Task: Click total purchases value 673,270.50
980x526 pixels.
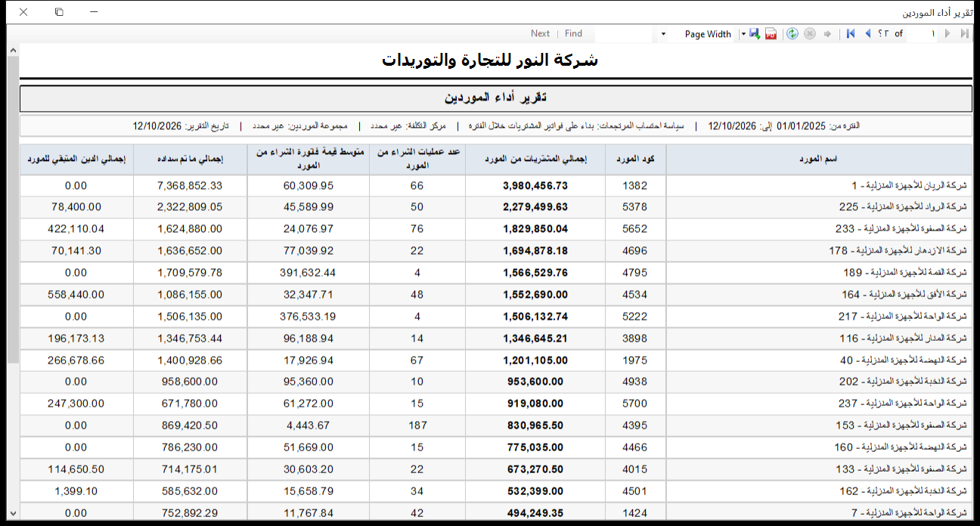Action: click(535, 469)
